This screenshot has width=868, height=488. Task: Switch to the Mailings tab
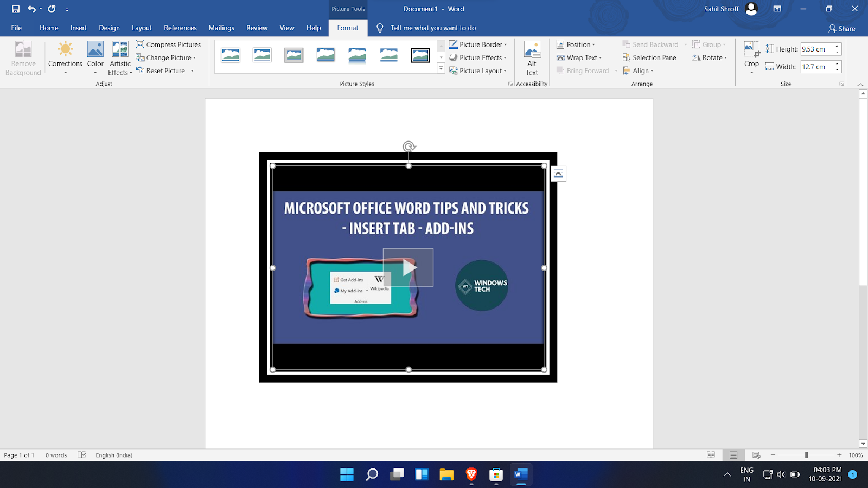[221, 28]
